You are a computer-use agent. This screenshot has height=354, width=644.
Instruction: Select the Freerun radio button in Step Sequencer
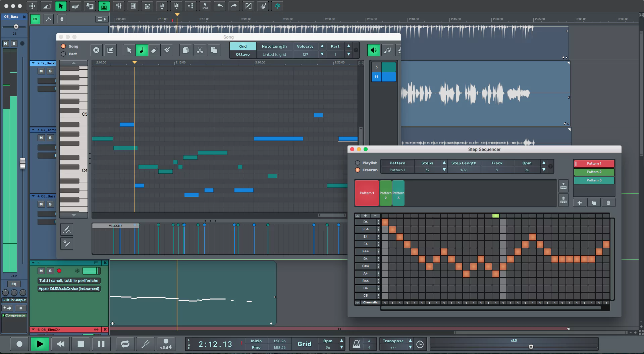click(357, 170)
